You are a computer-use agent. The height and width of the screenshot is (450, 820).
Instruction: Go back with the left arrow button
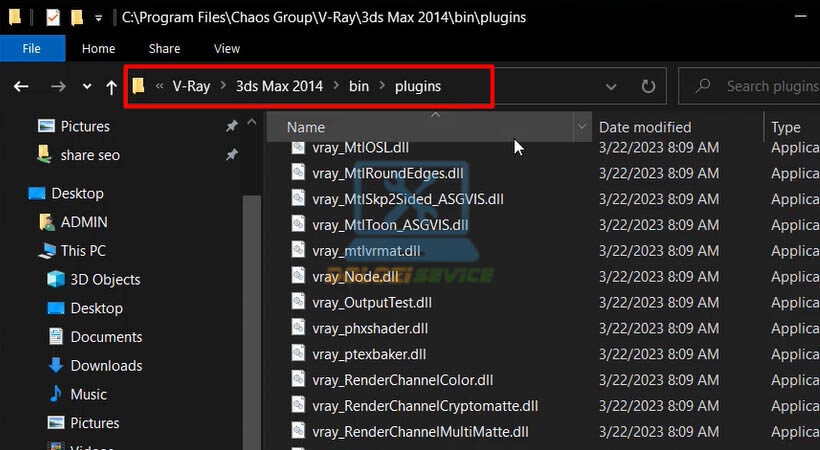(21, 86)
